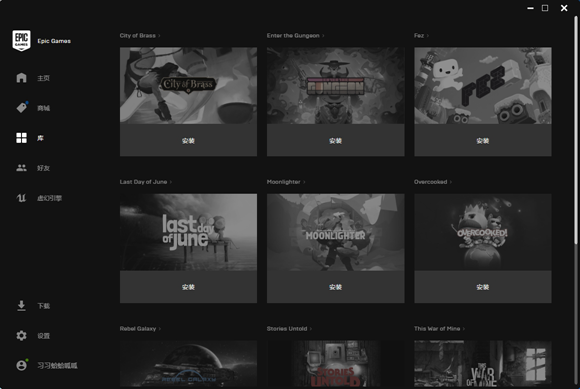Install Fez using the 安装 button

483,140
